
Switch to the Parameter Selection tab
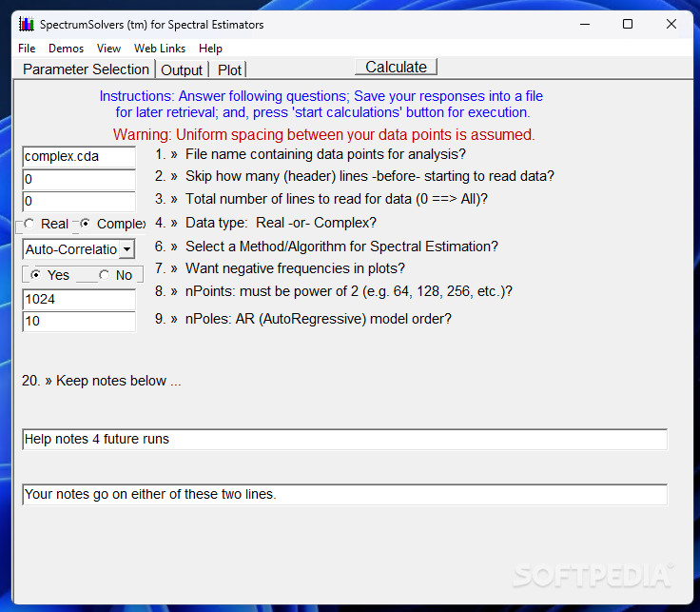86,69
